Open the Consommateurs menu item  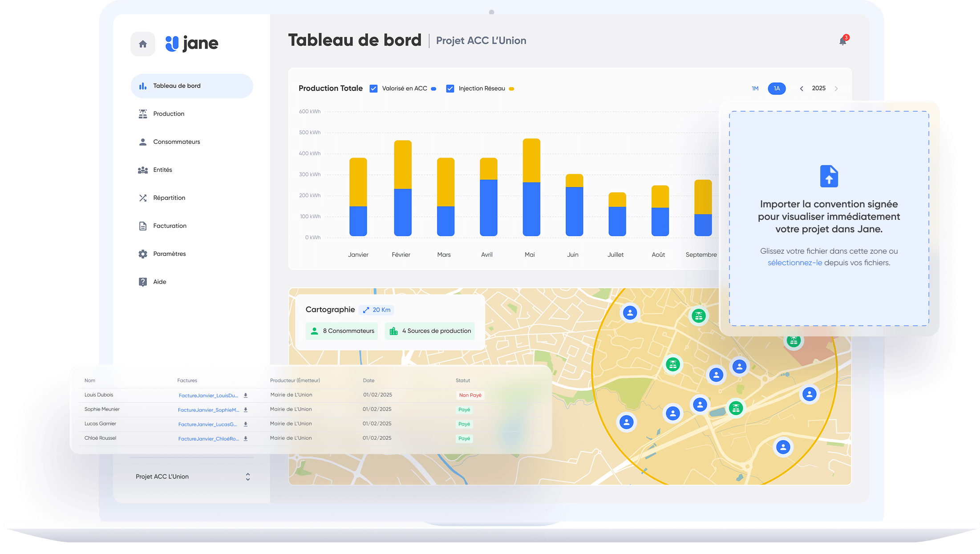176,142
